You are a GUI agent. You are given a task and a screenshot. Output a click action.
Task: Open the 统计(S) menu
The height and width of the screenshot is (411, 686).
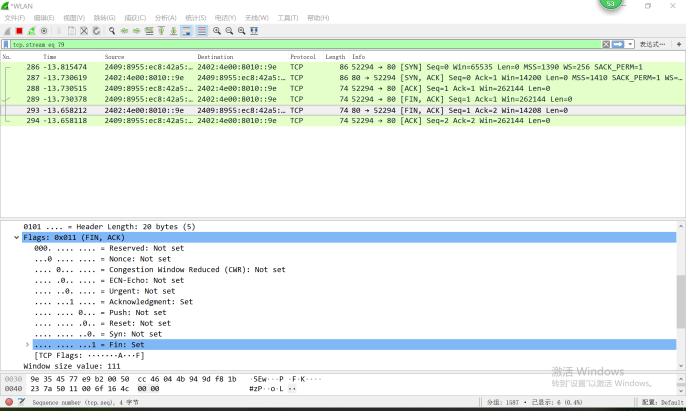click(x=196, y=18)
